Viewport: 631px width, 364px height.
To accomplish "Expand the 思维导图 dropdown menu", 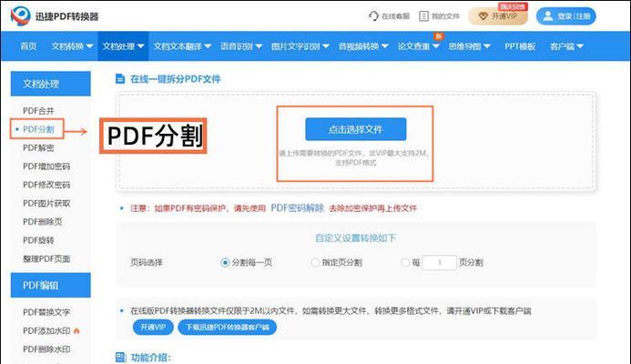I will [x=469, y=46].
